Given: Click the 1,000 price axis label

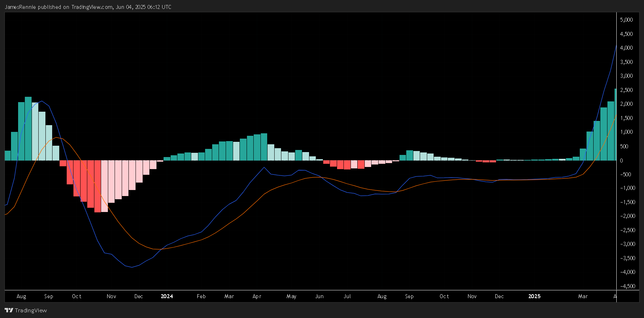Looking at the screenshot, I should coord(626,132).
